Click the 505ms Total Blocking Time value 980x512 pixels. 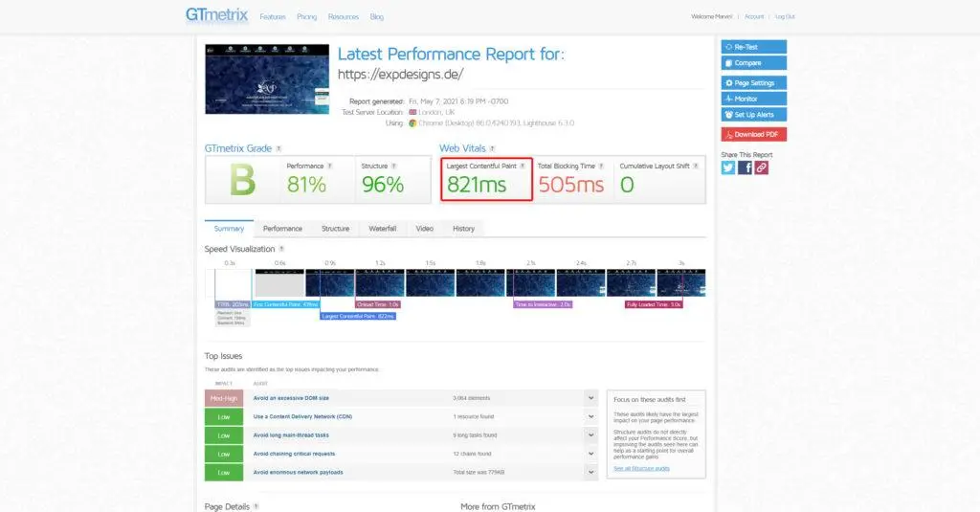pos(570,185)
